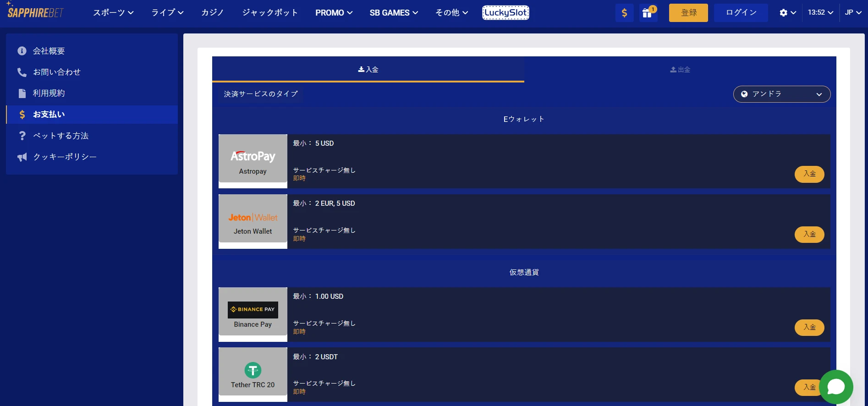Click the 仮想通貨 section heading
This screenshot has width=868, height=406.
pos(524,273)
